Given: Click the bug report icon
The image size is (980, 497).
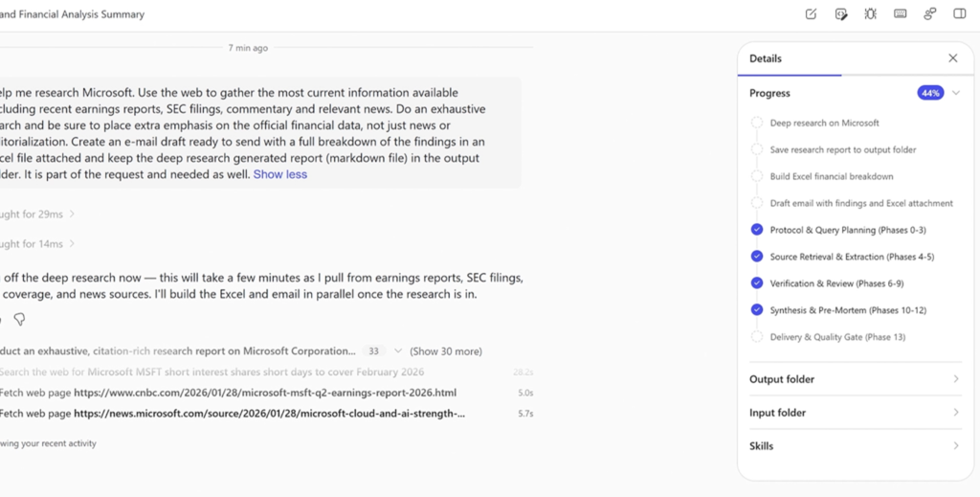Looking at the screenshot, I should coord(870,14).
